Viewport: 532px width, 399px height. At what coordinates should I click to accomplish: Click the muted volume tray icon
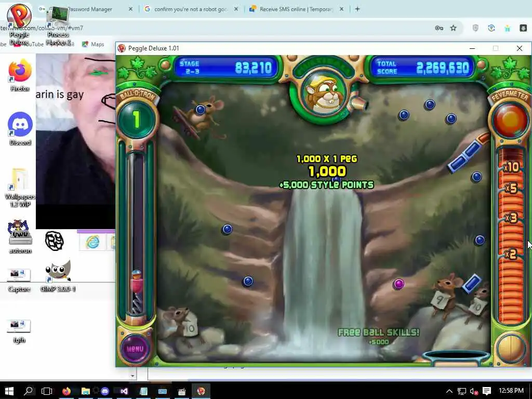point(474,391)
